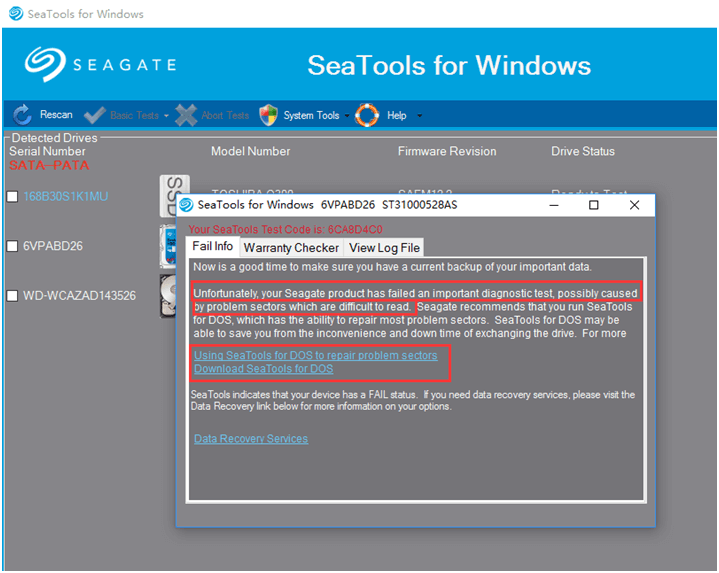Click the System Tools shield icon

(268, 115)
